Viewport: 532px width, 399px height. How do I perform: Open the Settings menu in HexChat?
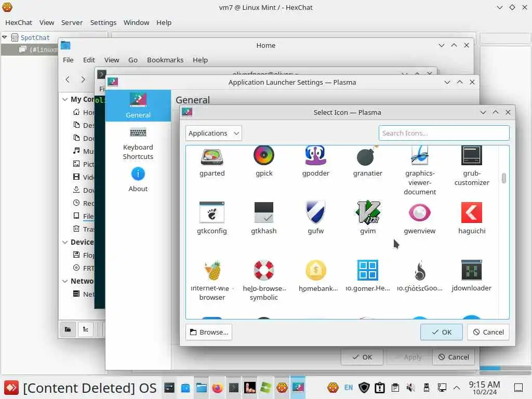(x=103, y=22)
